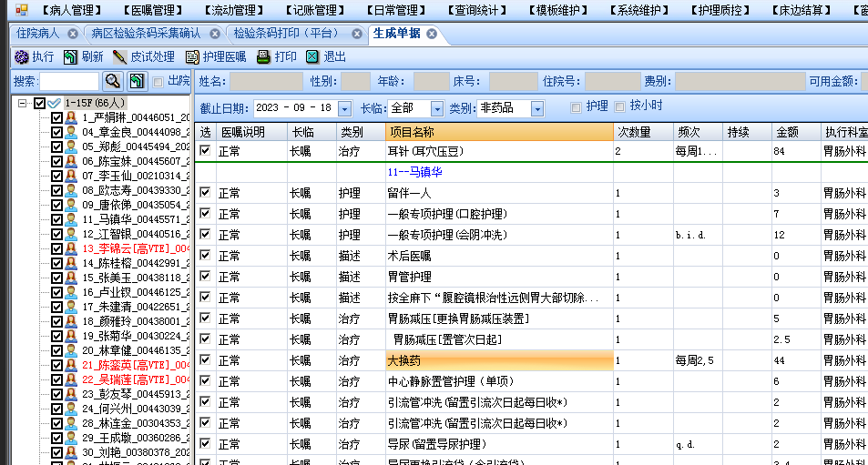868x465 pixels.
Task: Click the 频次 column header
Action: tap(698, 132)
